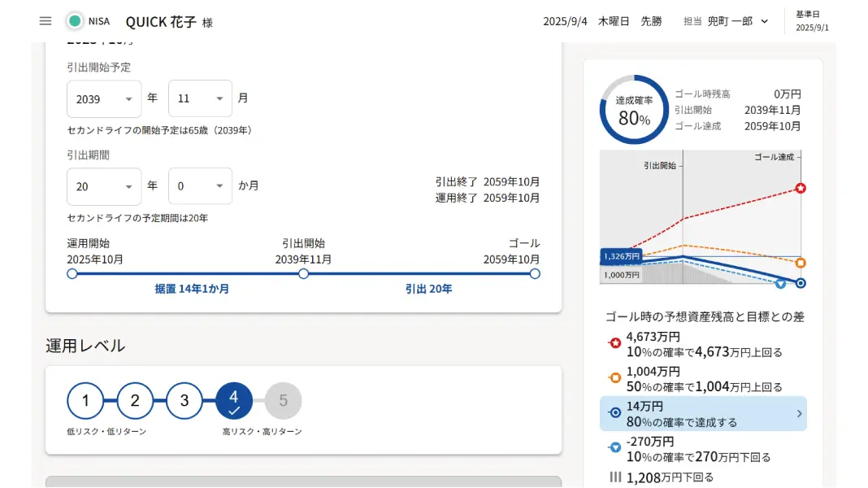This screenshot has height=488, width=868.
Task: Open the withdrawal start year 2039 dropdown
Action: click(104, 99)
